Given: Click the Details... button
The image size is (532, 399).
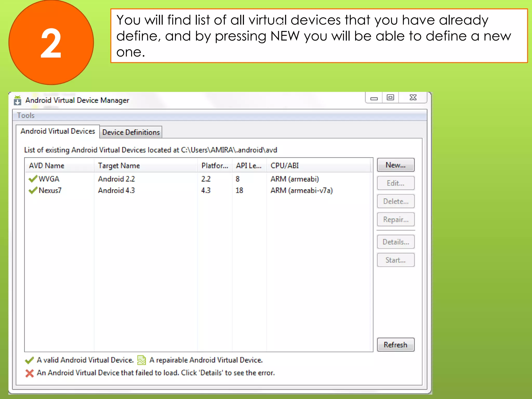Looking at the screenshot, I should click(x=396, y=242).
